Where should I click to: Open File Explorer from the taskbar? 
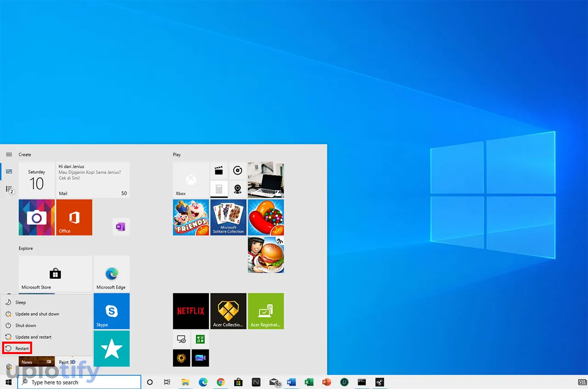[x=185, y=382]
